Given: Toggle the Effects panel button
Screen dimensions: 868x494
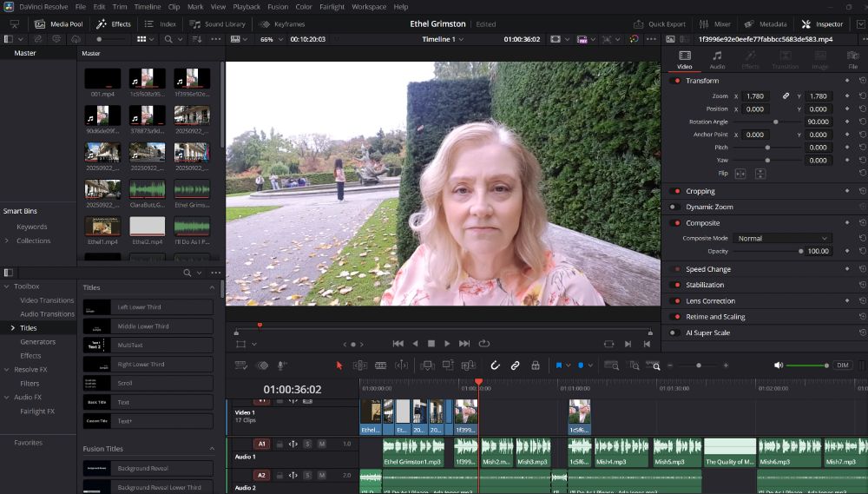Looking at the screenshot, I should [x=114, y=23].
